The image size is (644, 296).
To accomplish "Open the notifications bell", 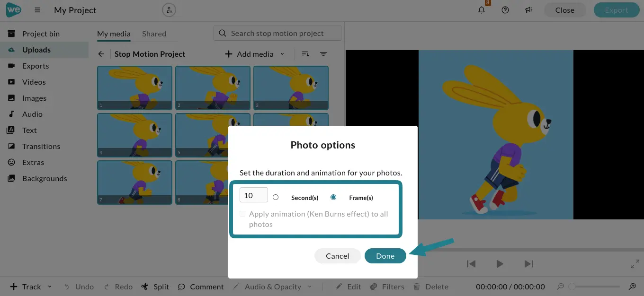I will pyautogui.click(x=482, y=10).
